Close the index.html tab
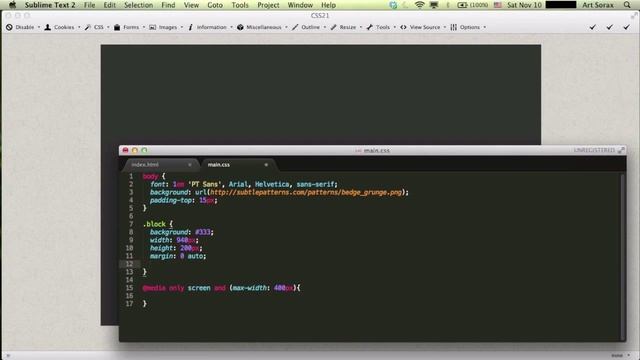The height and width of the screenshot is (360, 640). click(190, 164)
